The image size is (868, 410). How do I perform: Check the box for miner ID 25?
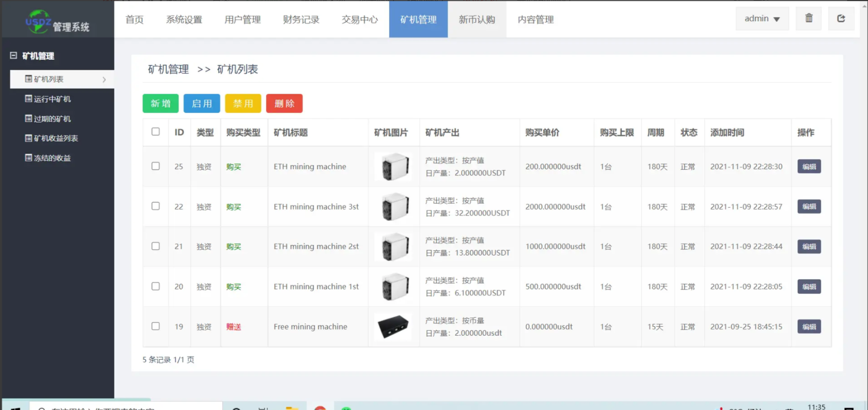click(155, 166)
